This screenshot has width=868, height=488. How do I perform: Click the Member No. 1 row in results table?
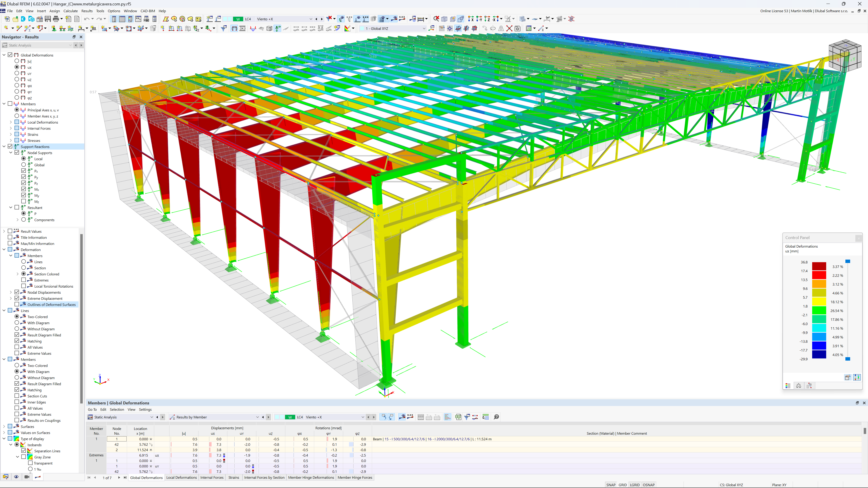pos(96,439)
